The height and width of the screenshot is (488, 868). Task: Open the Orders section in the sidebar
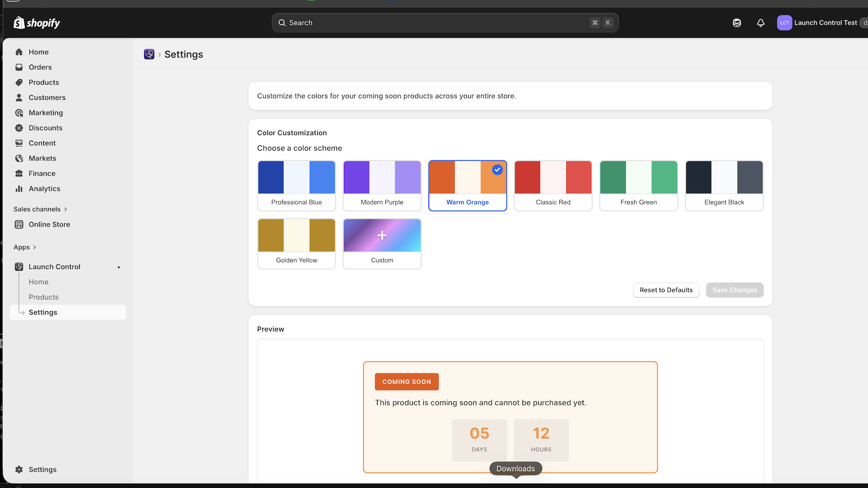tap(40, 67)
